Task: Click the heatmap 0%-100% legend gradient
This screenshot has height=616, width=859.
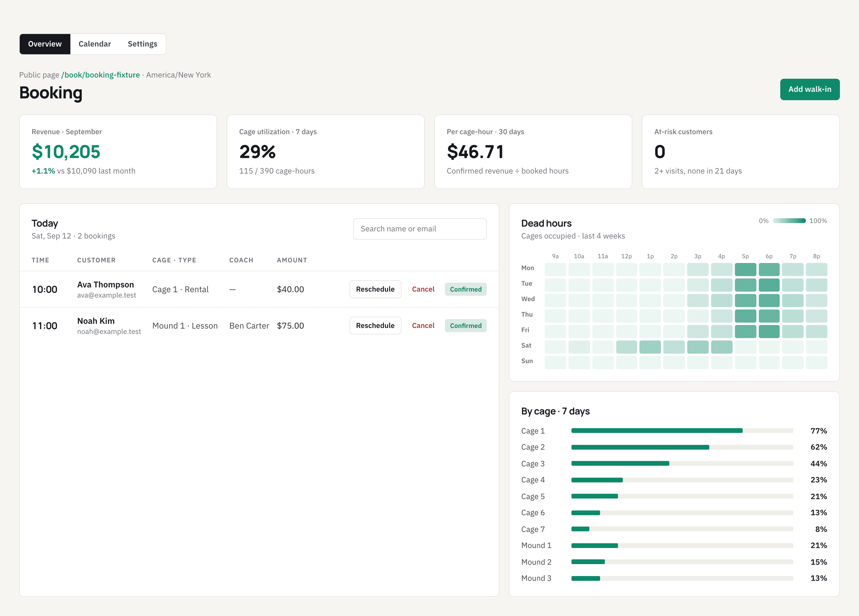Action: 789,221
